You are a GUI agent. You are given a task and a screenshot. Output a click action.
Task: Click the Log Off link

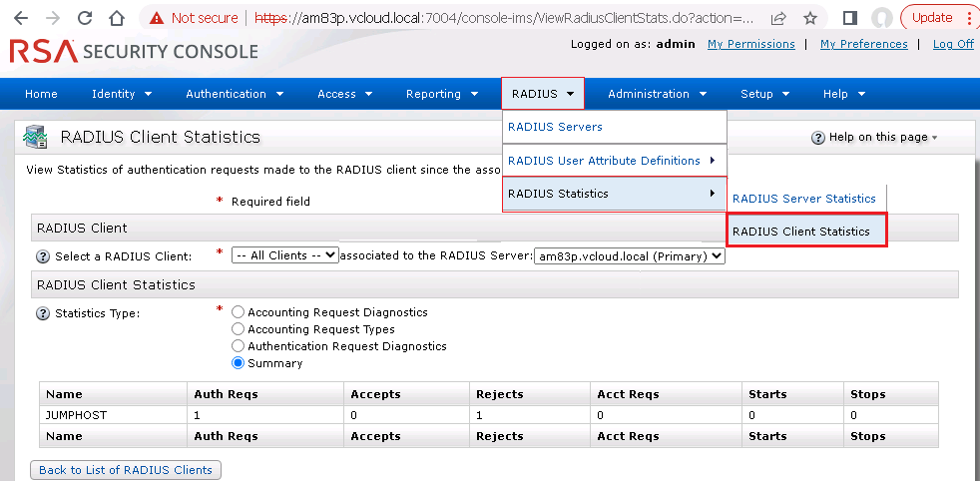click(953, 44)
